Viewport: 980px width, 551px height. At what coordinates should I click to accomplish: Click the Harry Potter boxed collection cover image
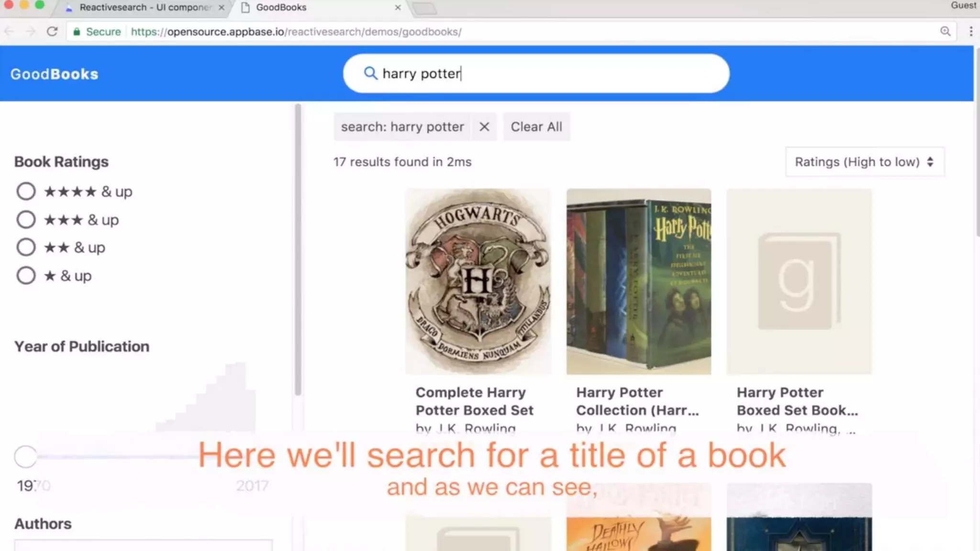coord(639,281)
